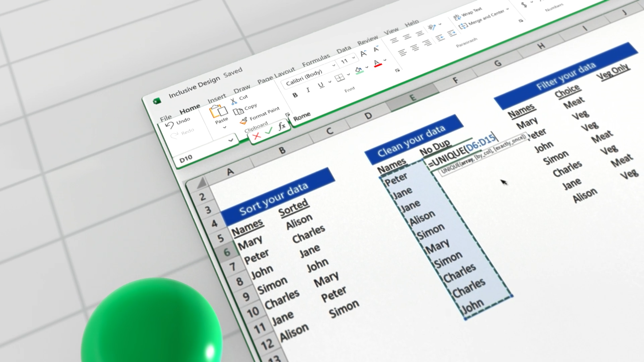Click the Undo label button
This screenshot has width=644, height=362.
[183, 121]
